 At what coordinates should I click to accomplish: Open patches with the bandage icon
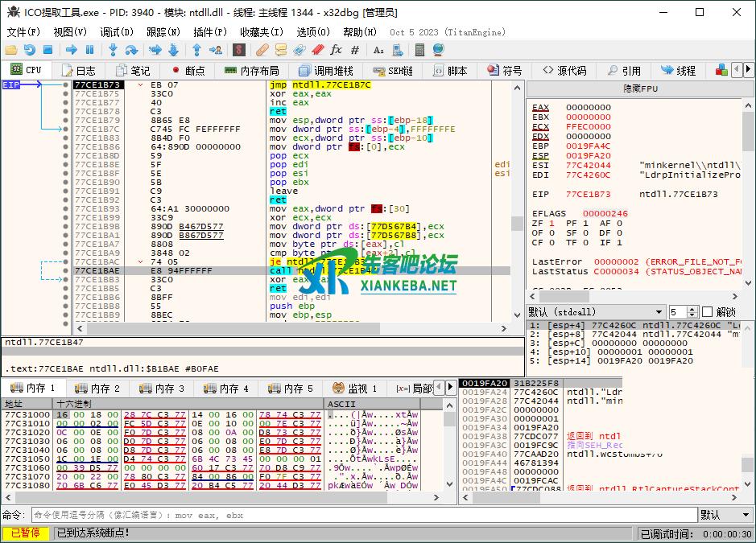tap(262, 50)
